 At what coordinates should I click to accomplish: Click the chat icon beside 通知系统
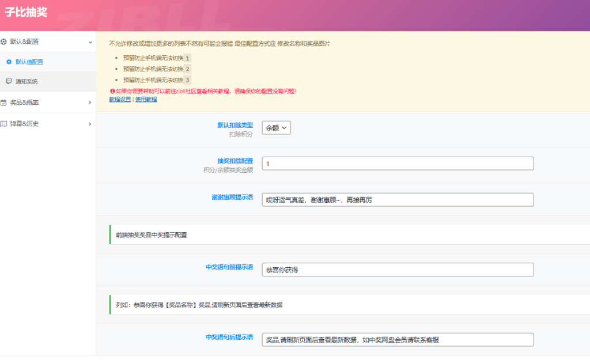pos(9,81)
